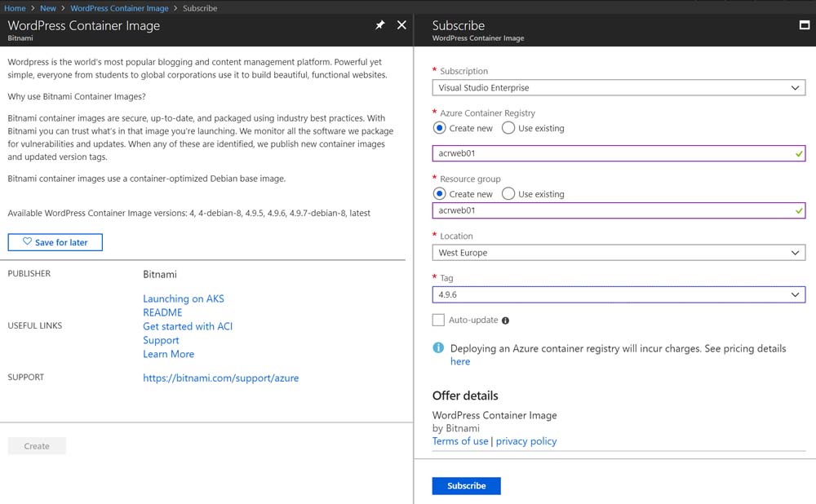Choose Use existing for Resource group

coord(508,194)
